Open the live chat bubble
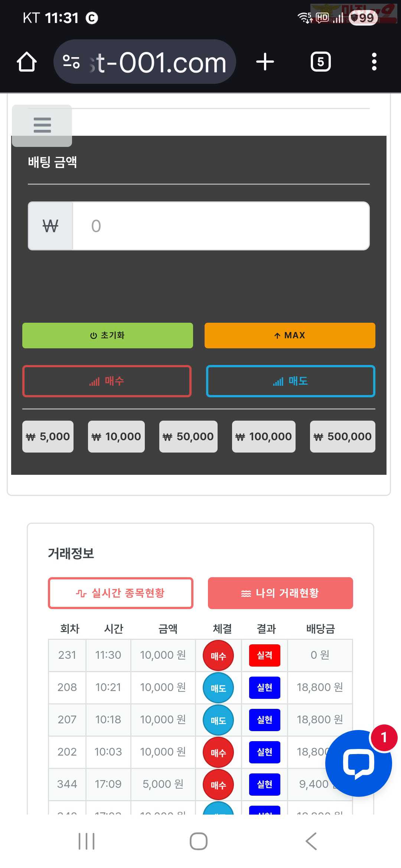This screenshot has width=401, height=868. point(358,763)
